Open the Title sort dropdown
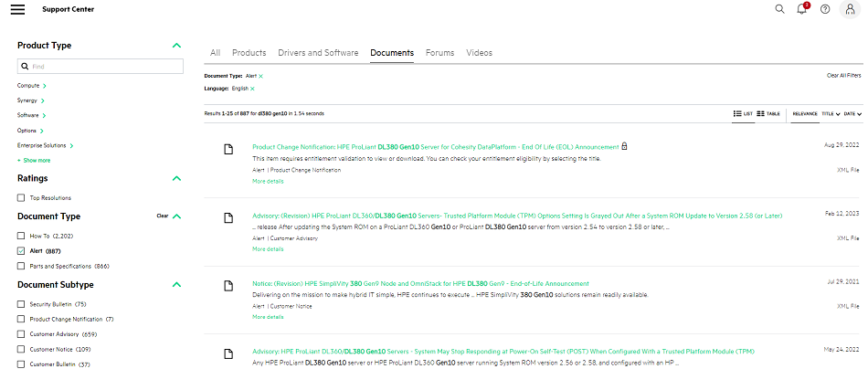The image size is (868, 369). [x=831, y=113]
